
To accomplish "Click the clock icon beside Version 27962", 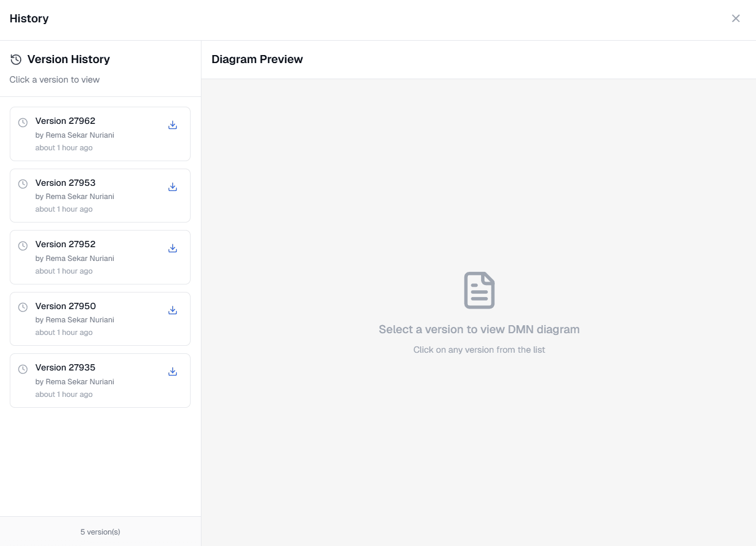I will point(22,122).
